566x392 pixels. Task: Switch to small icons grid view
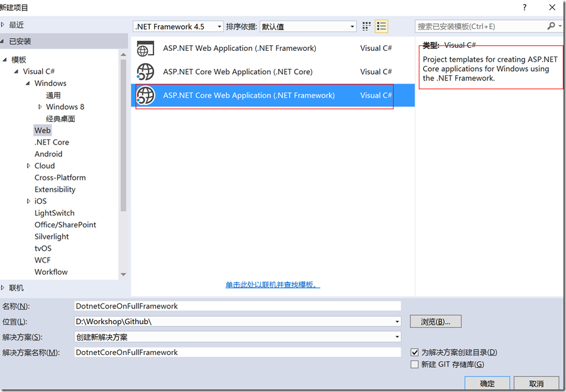pyautogui.click(x=367, y=26)
